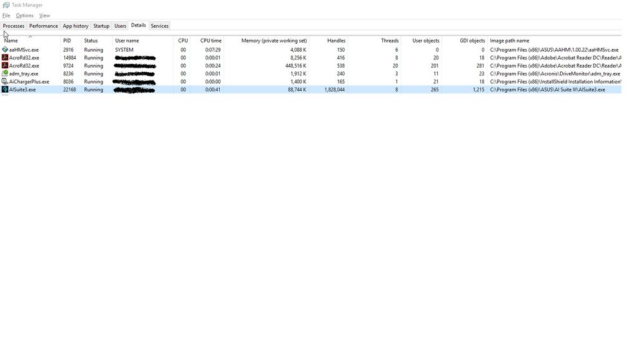The image size is (644, 362).
Task: Click the adm_tray.exe Acronis image path
Action: pyautogui.click(x=555, y=74)
